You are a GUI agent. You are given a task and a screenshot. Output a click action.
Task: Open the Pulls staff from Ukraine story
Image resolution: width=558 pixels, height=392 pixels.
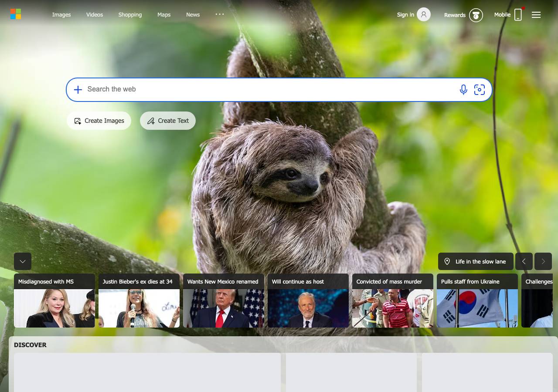[477, 301]
